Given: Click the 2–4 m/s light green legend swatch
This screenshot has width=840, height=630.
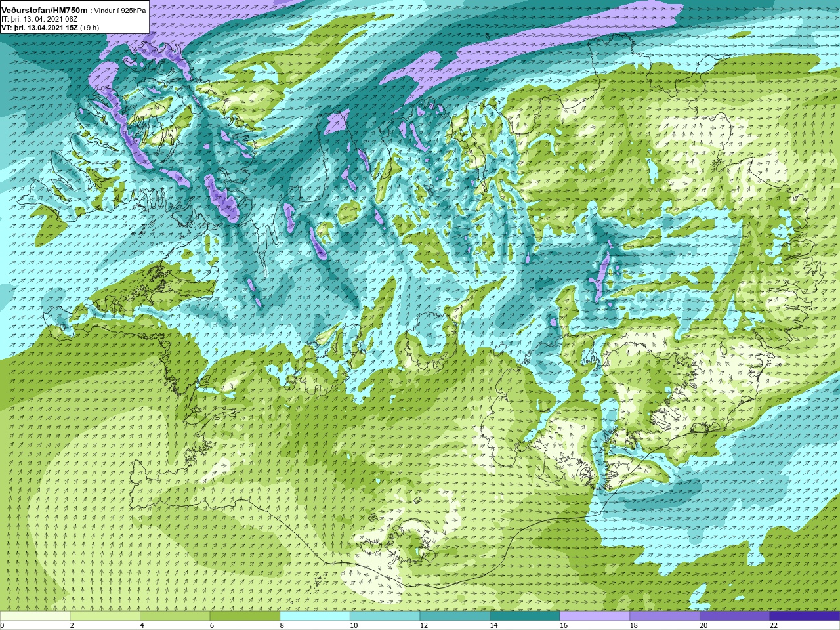Looking at the screenshot, I should point(105,616).
